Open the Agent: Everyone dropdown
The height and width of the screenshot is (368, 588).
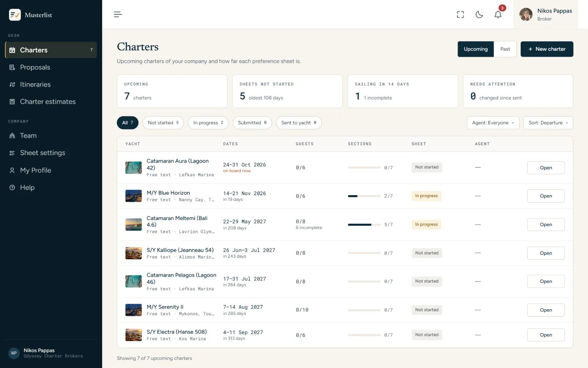pyautogui.click(x=493, y=123)
